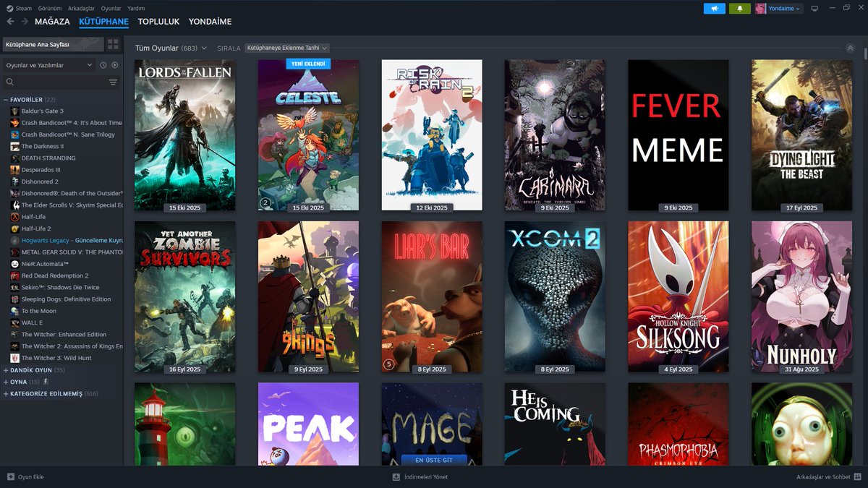
Task: Open the FEVER MEME cover
Action: click(x=678, y=135)
